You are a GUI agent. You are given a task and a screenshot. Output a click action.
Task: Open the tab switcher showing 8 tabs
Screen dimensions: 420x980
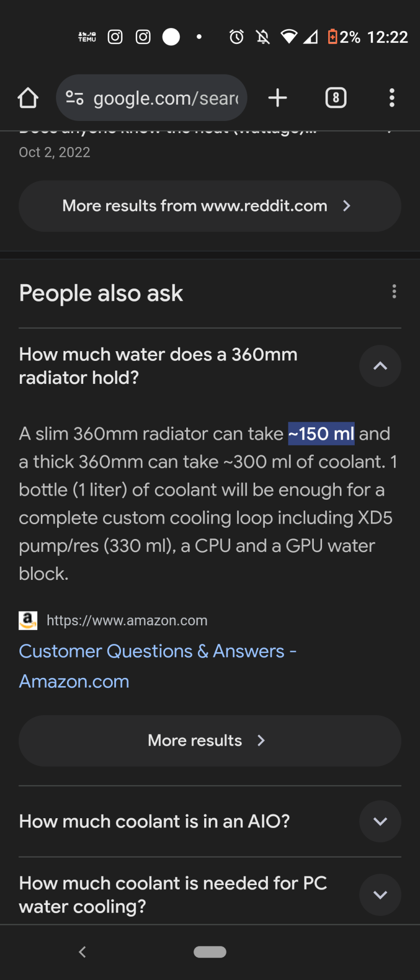(336, 98)
